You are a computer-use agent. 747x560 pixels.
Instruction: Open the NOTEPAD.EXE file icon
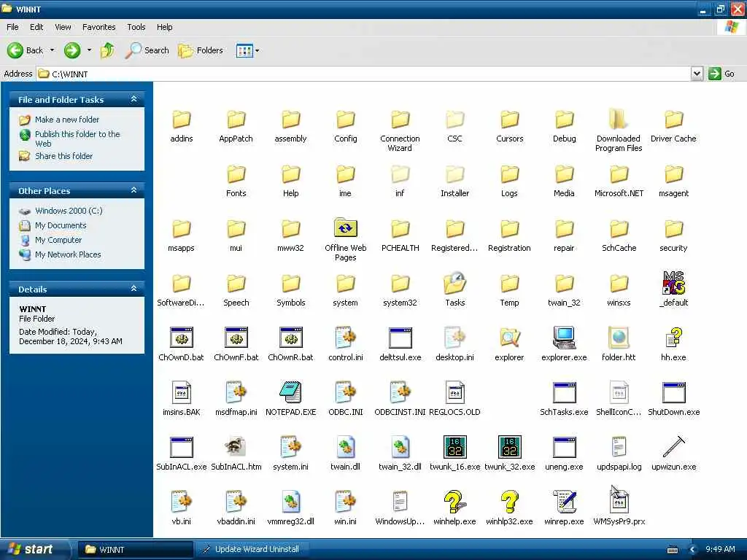pyautogui.click(x=290, y=392)
